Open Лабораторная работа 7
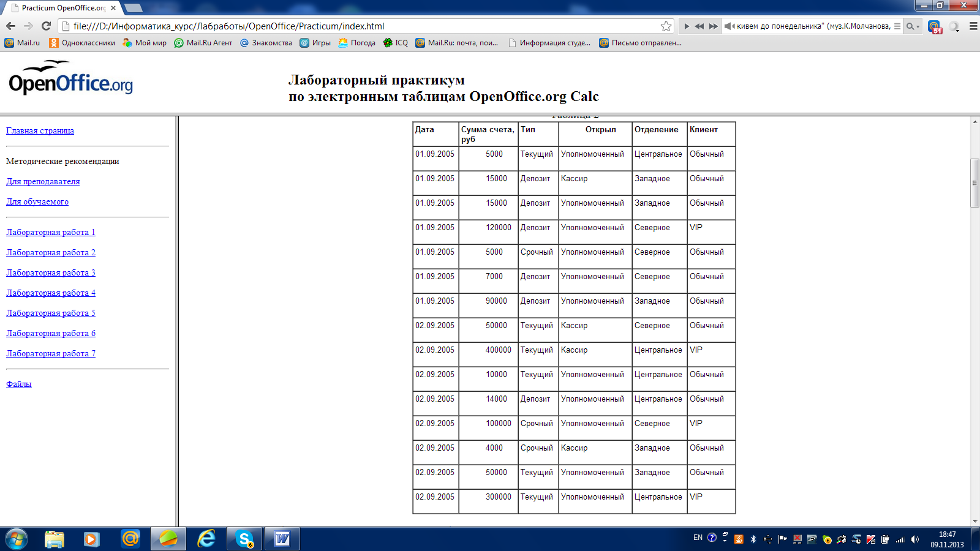The width and height of the screenshot is (980, 551). coord(51,353)
